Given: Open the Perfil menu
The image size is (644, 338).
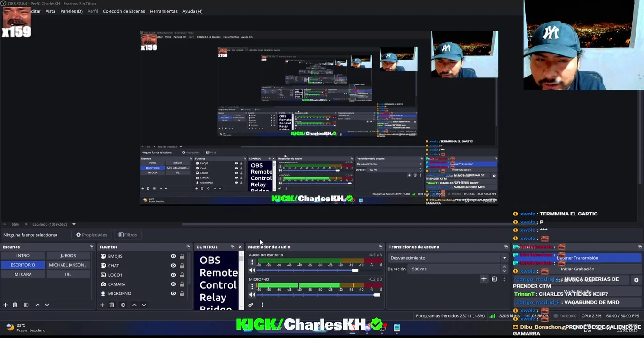Looking at the screenshot, I should [93, 11].
